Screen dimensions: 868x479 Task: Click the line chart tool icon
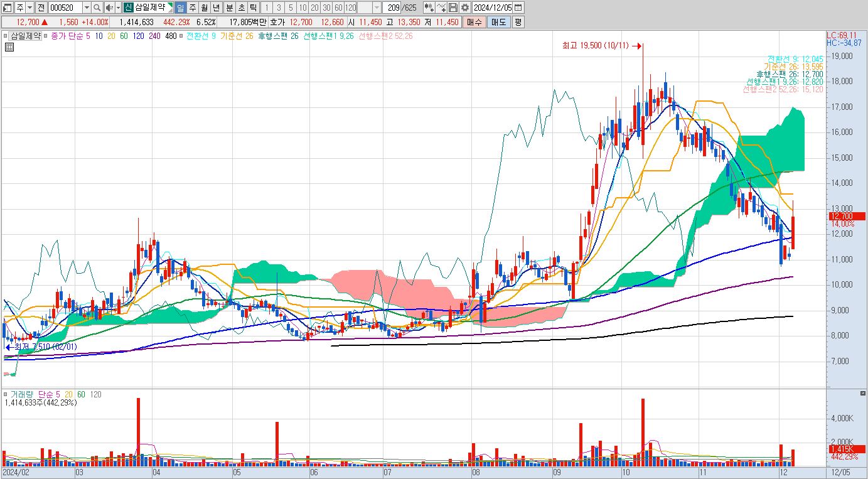point(441,8)
